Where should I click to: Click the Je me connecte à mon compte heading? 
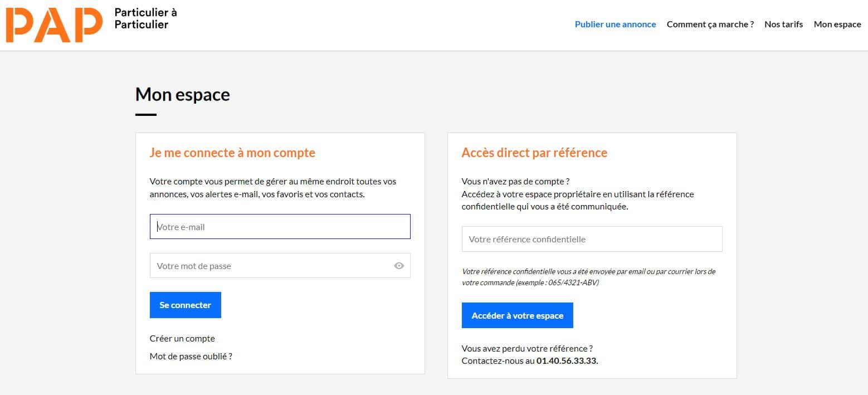(232, 152)
